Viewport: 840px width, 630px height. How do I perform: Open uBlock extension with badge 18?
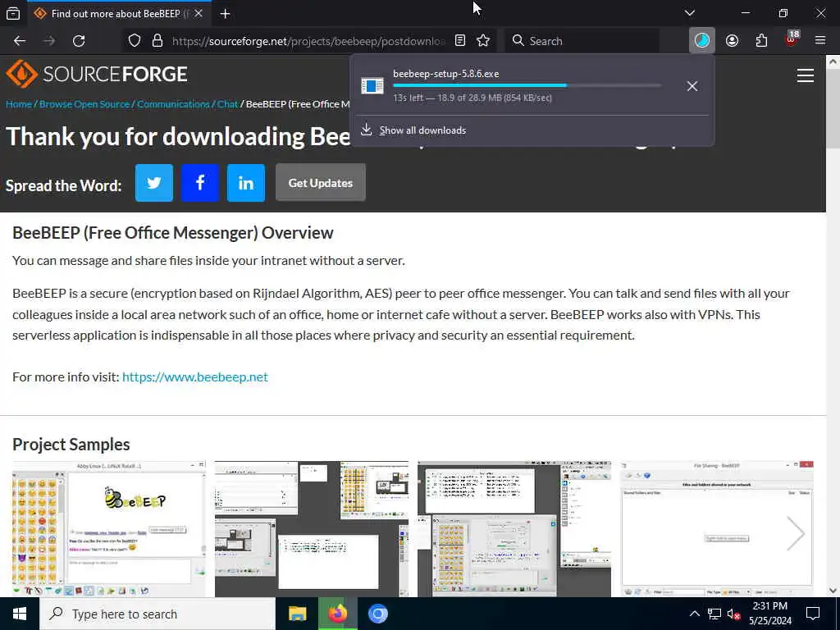click(792, 39)
